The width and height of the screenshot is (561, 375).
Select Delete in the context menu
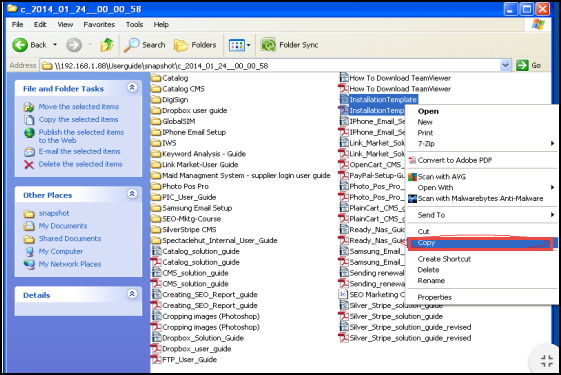click(482, 270)
